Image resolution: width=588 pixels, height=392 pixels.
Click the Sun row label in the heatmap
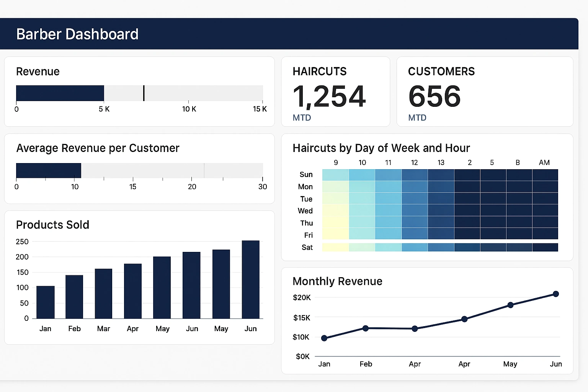click(306, 174)
